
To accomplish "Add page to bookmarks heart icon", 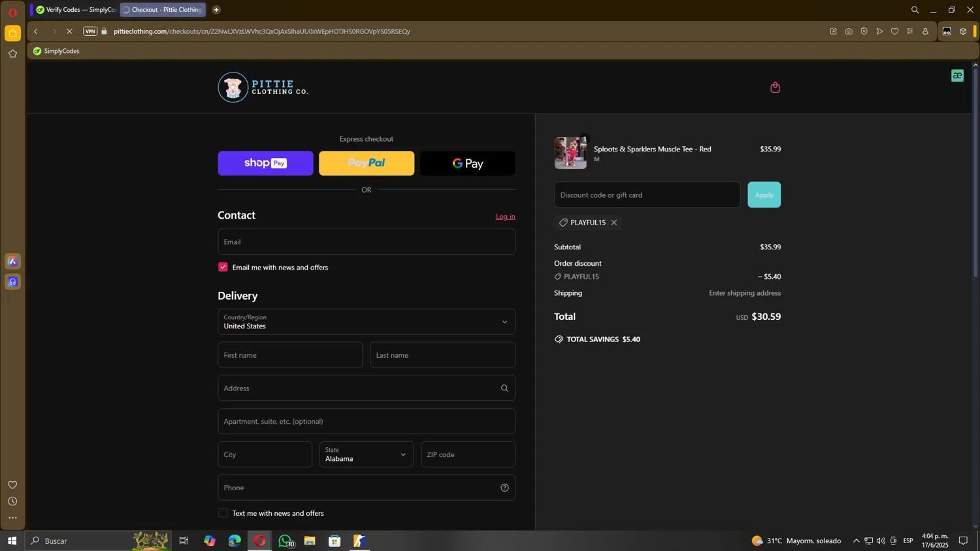I will (894, 31).
